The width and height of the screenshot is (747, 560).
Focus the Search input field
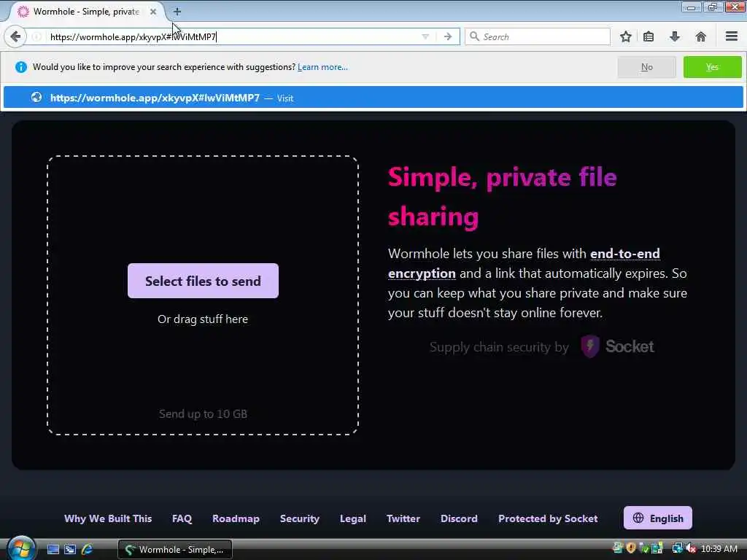coord(538,36)
